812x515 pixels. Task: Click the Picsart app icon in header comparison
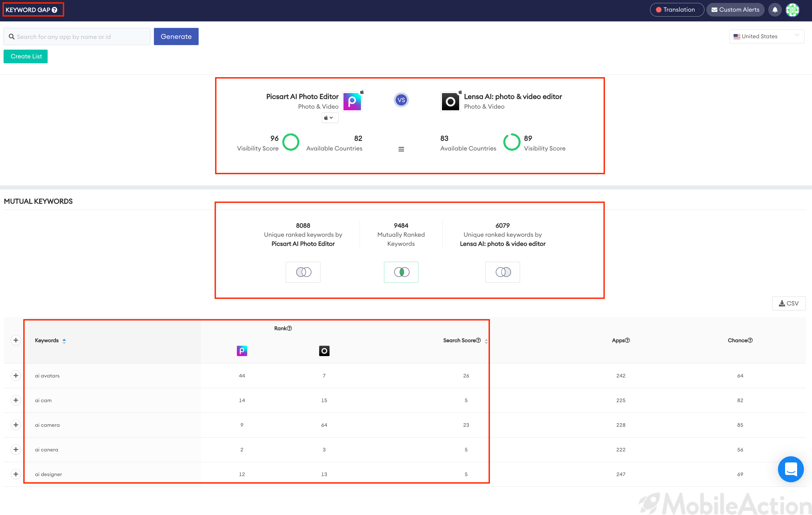coord(352,102)
